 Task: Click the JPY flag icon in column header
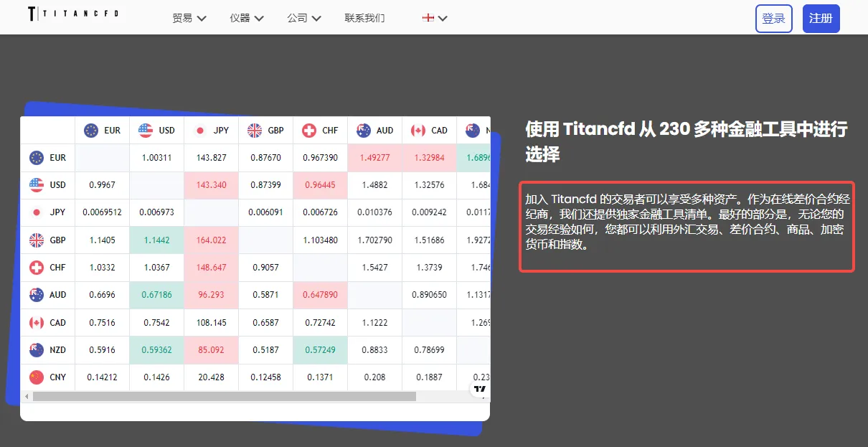click(x=200, y=131)
